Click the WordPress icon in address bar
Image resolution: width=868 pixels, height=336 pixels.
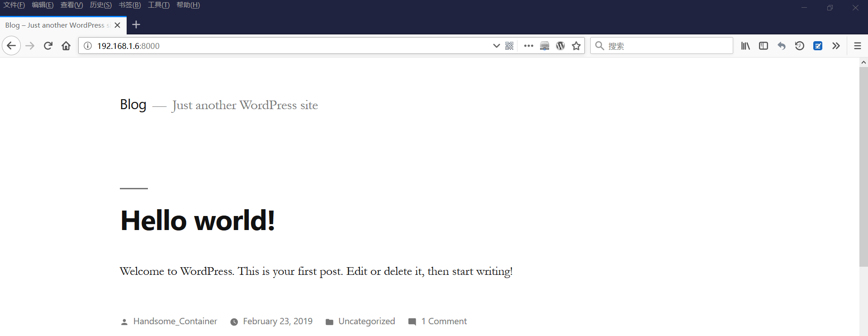pyautogui.click(x=560, y=46)
